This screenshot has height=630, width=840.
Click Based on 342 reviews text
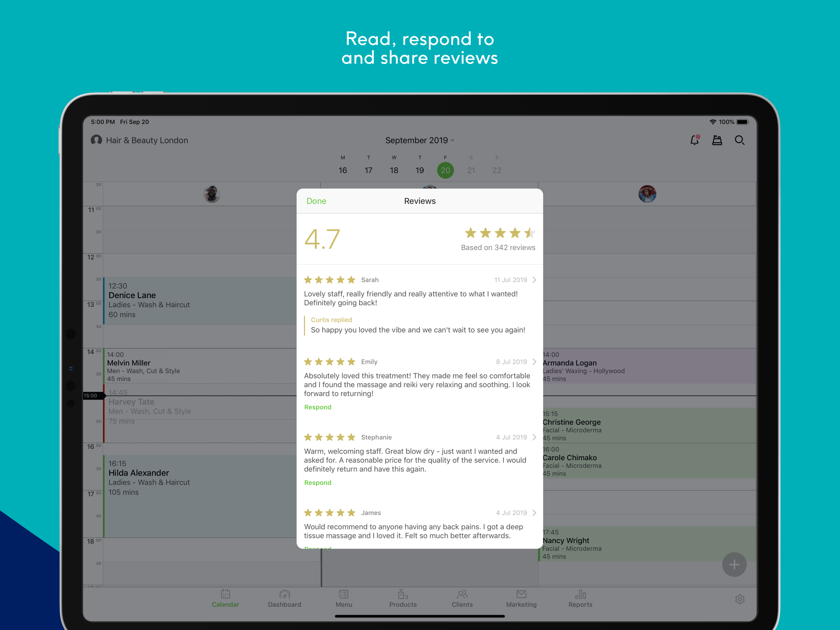[498, 247]
